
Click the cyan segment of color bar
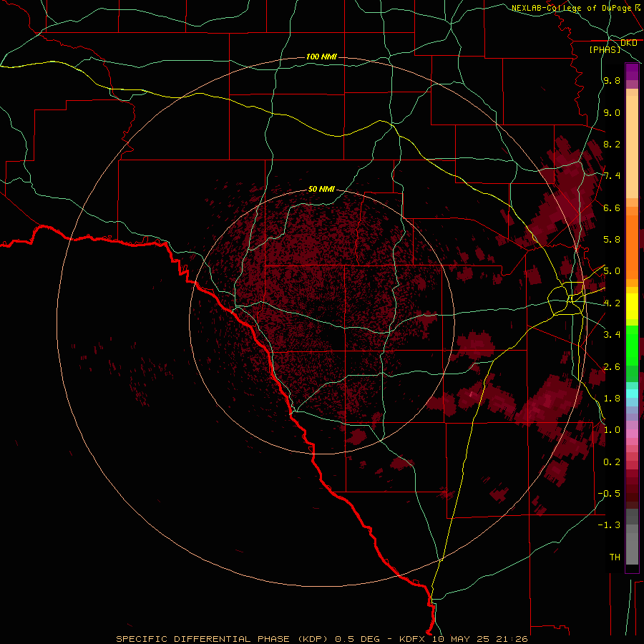pos(632,394)
